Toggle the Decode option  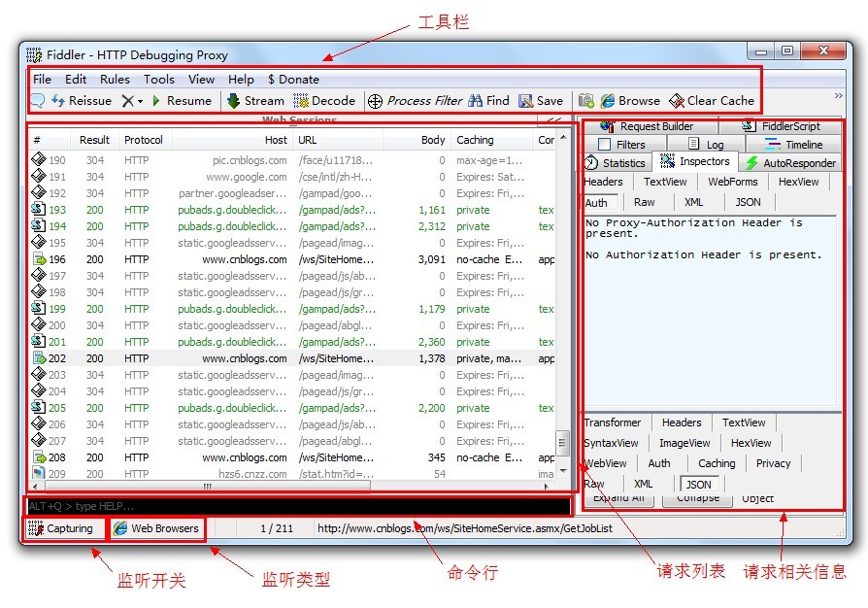(x=324, y=101)
